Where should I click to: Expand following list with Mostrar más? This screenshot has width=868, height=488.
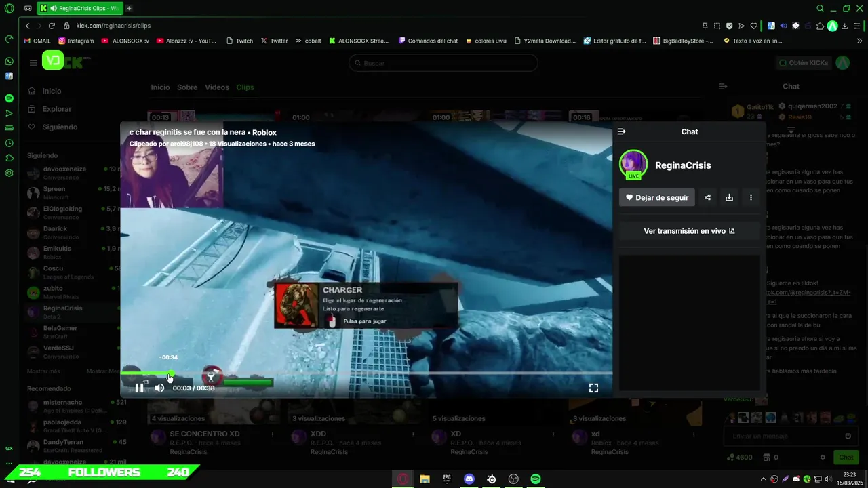tap(43, 371)
